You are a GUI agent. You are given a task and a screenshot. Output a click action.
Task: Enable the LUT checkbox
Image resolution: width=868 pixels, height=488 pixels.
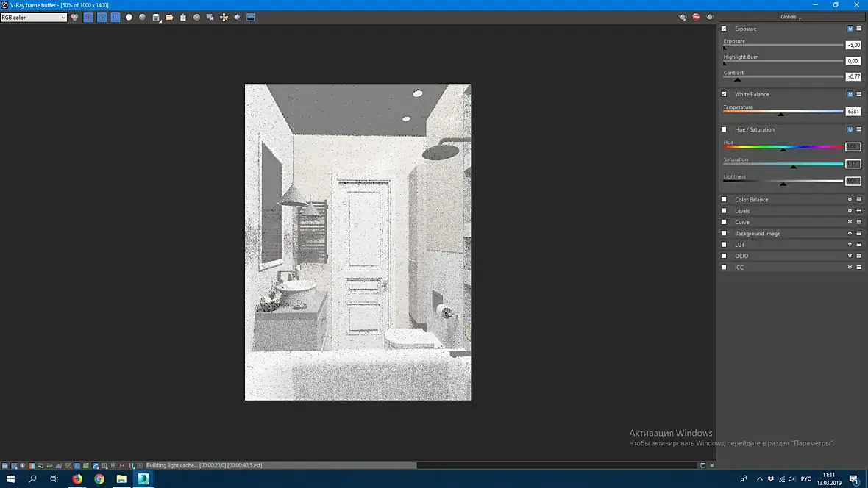point(724,245)
